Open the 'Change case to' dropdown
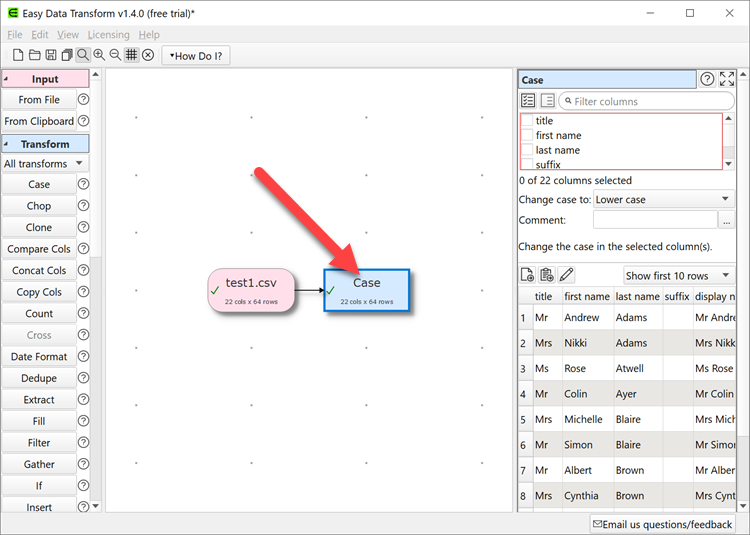 tap(663, 199)
